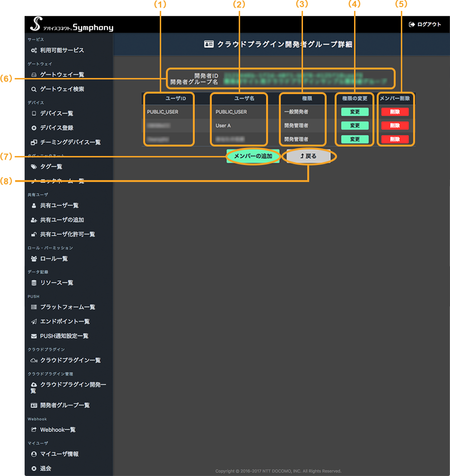Viewport: 450px width, 476px height.
Task: Click PUBLIC_USER in the ユーザID column
Action: [x=163, y=112]
